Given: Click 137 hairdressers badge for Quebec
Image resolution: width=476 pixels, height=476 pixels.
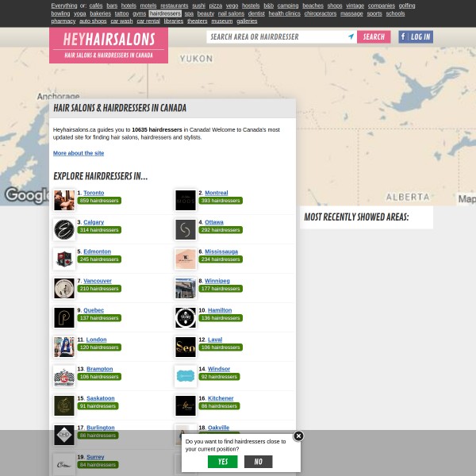Looking at the screenshot, I should point(99,318).
